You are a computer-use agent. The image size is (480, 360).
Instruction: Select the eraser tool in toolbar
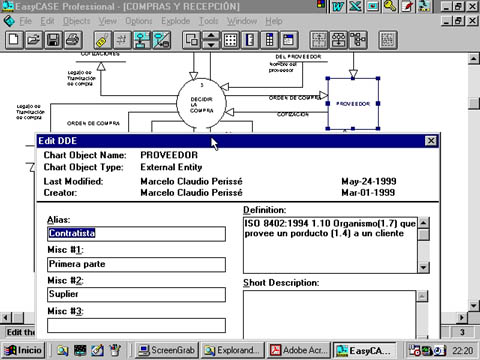click(102, 40)
